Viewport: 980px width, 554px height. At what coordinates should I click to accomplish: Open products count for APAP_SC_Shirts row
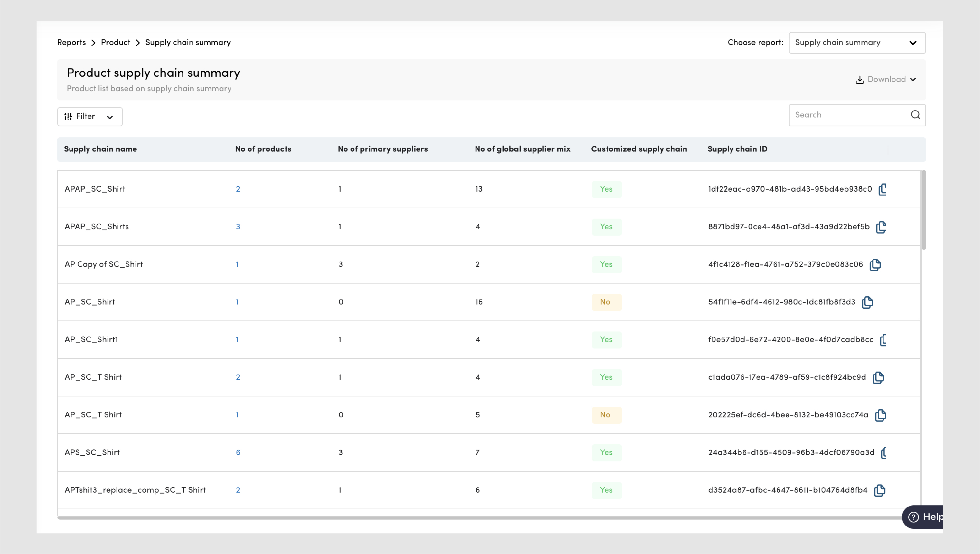pos(238,227)
